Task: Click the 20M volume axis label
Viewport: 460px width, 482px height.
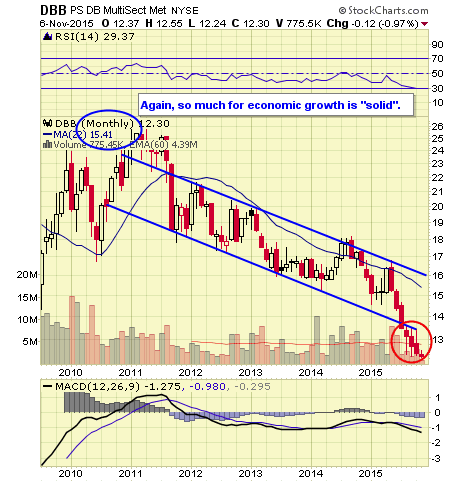Action: click(27, 275)
